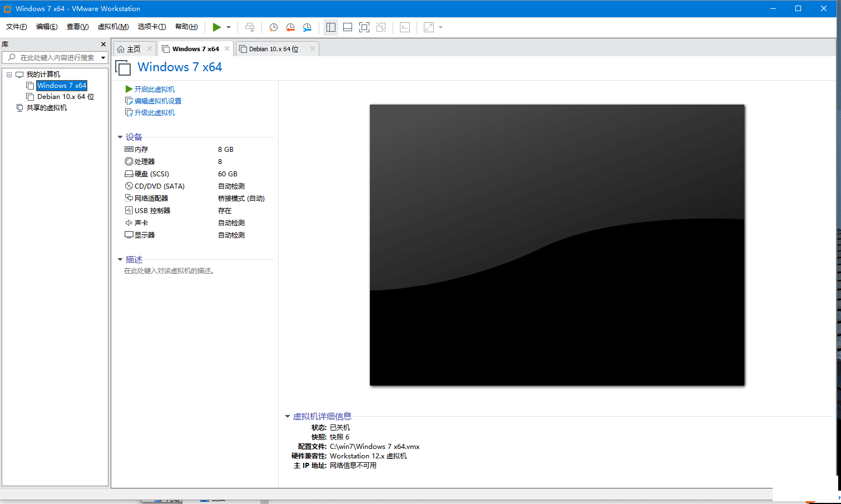The height and width of the screenshot is (504, 841).
Task: Click the 桥接模式 (自动) network value
Action: [x=241, y=199]
